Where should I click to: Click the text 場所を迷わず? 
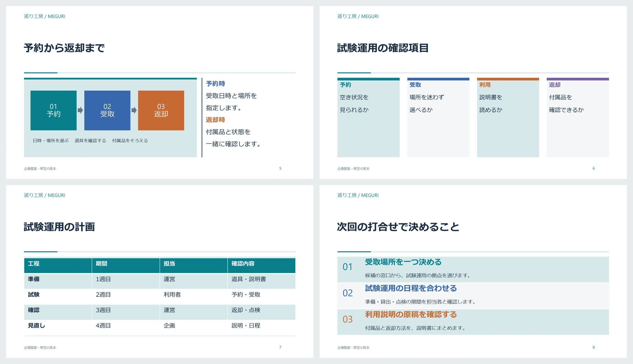tap(427, 97)
